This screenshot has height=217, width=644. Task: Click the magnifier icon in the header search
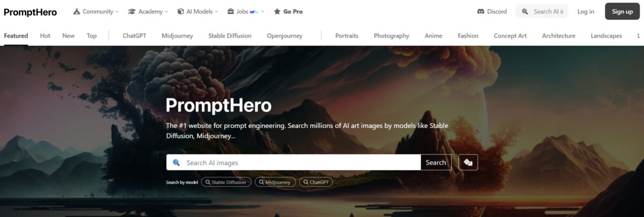tap(525, 11)
